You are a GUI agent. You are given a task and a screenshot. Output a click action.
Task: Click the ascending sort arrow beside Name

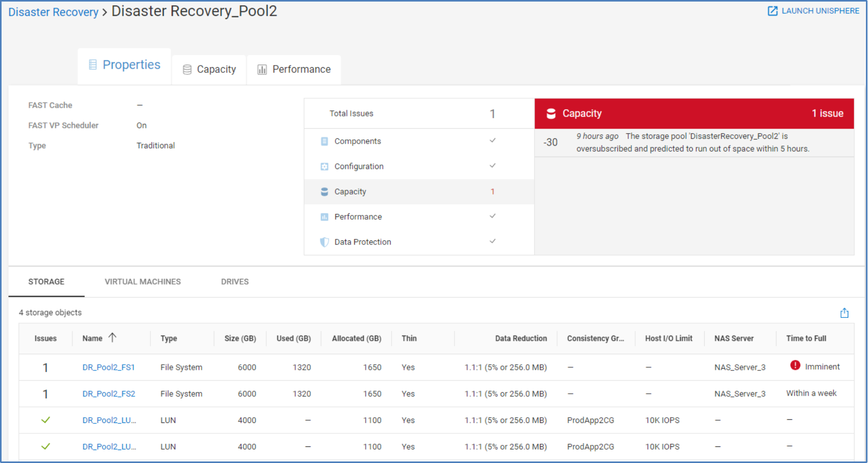coord(112,338)
